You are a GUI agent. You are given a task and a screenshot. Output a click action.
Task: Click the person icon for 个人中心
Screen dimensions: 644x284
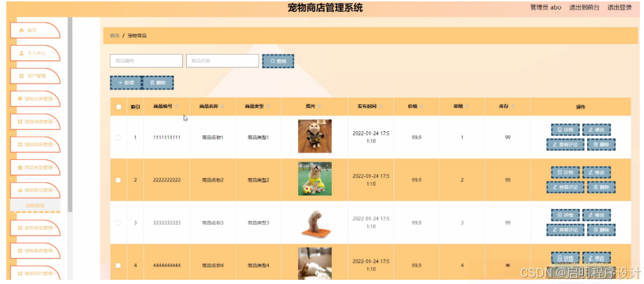click(x=22, y=53)
